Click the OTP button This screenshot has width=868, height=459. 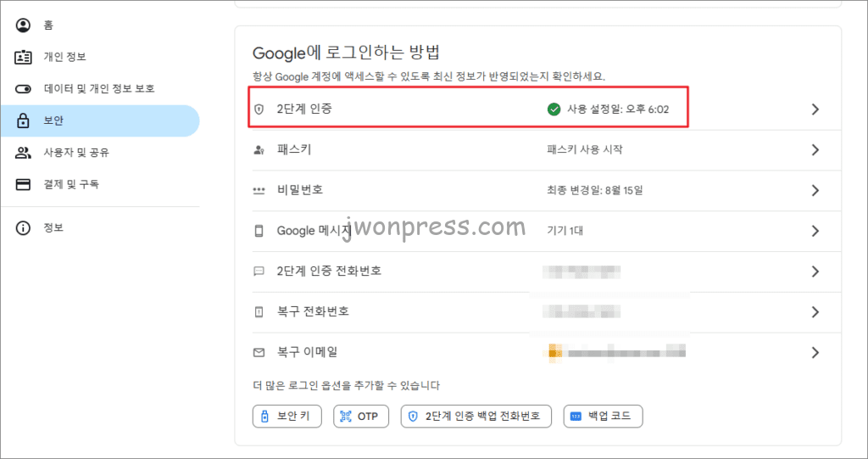(x=361, y=417)
